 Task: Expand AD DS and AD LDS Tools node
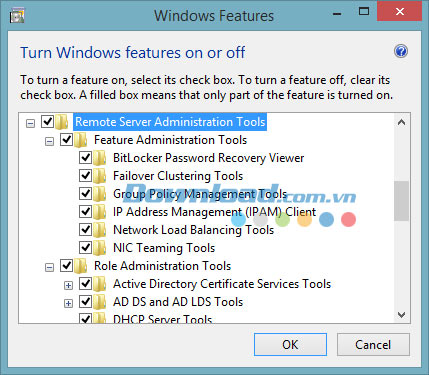(x=68, y=304)
